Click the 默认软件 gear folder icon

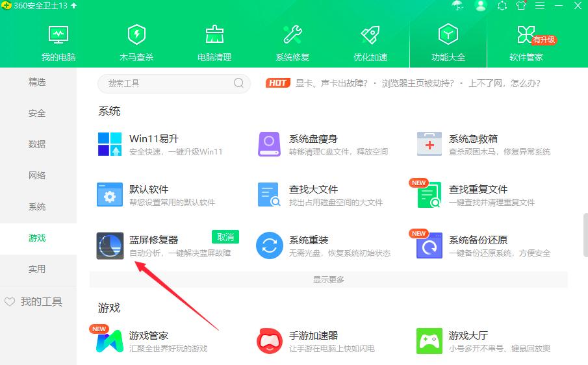coord(110,194)
